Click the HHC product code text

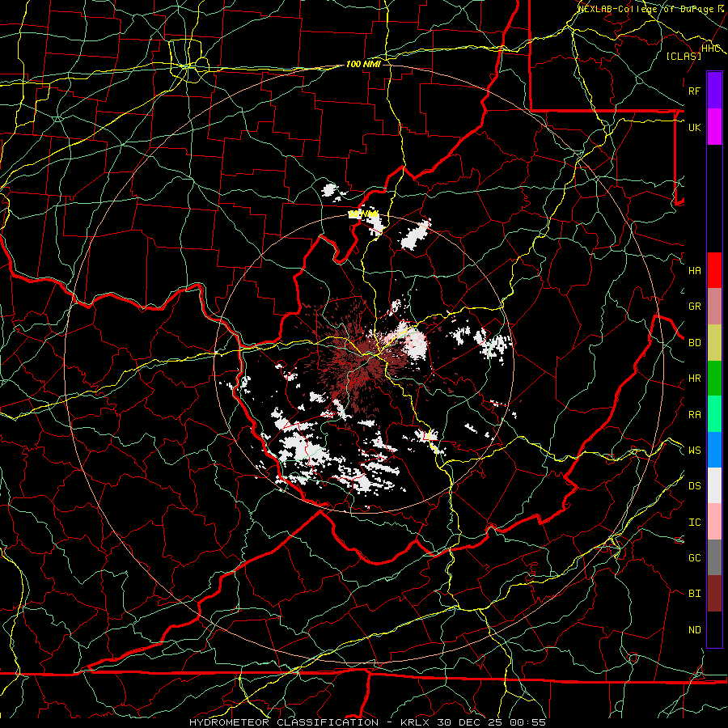(711, 49)
